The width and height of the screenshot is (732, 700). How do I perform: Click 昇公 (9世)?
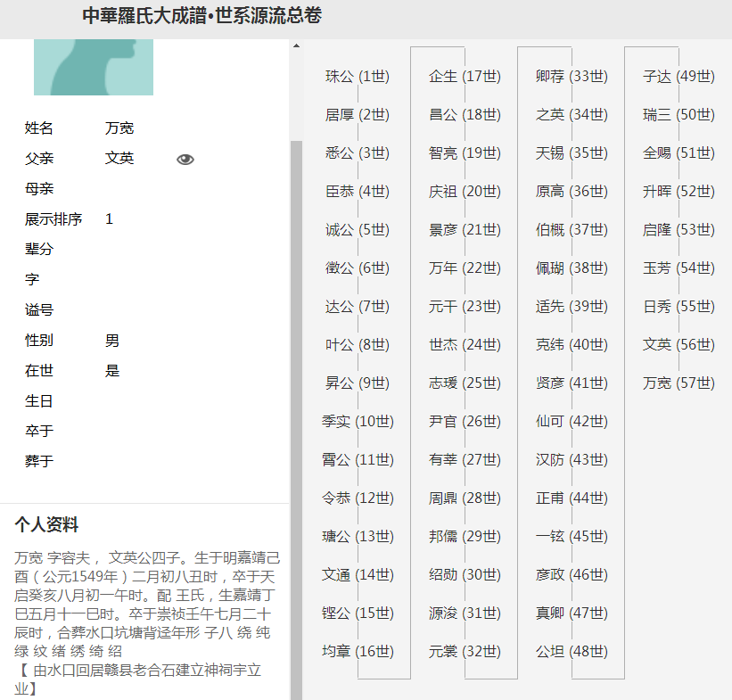[x=358, y=383]
